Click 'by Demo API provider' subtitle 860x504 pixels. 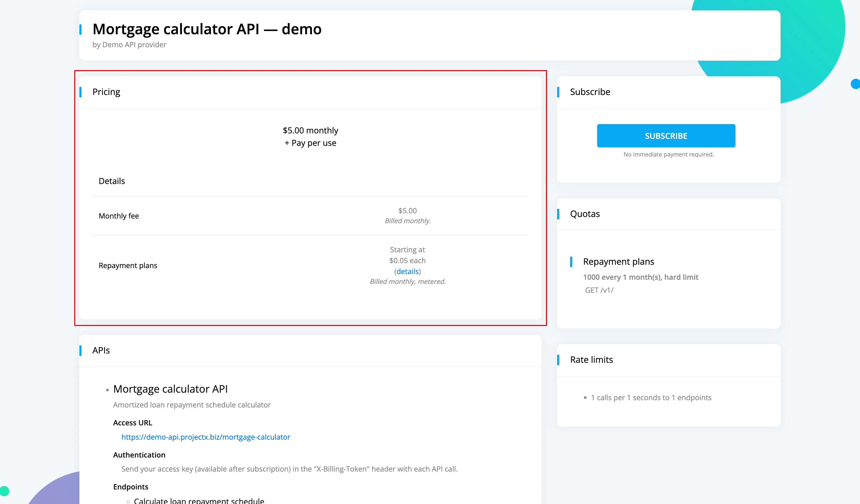pyautogui.click(x=129, y=45)
